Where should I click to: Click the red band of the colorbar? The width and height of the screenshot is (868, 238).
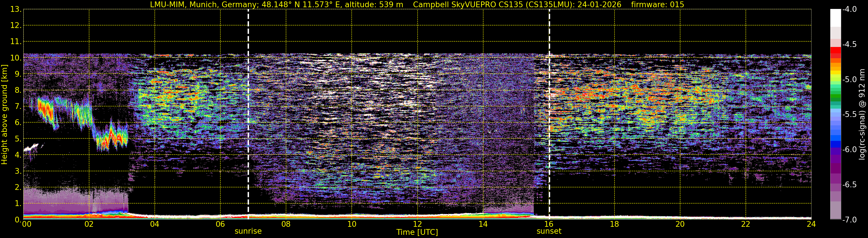click(x=836, y=50)
